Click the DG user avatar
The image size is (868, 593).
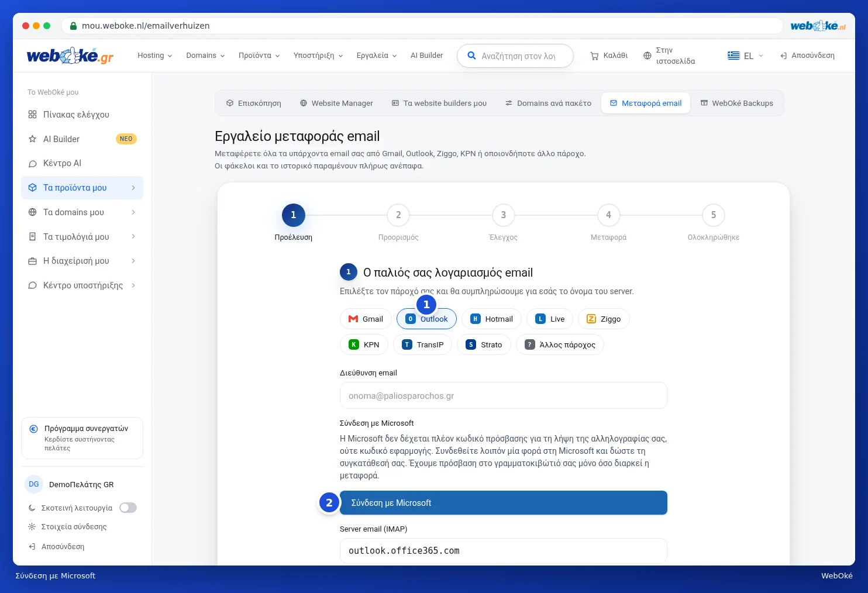(34, 484)
